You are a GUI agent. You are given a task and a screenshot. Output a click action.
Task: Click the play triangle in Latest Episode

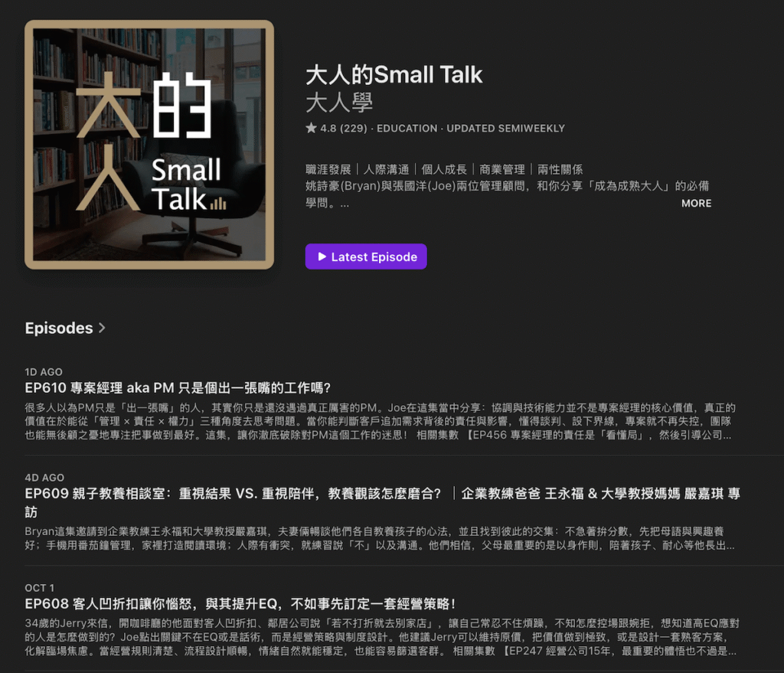(322, 256)
